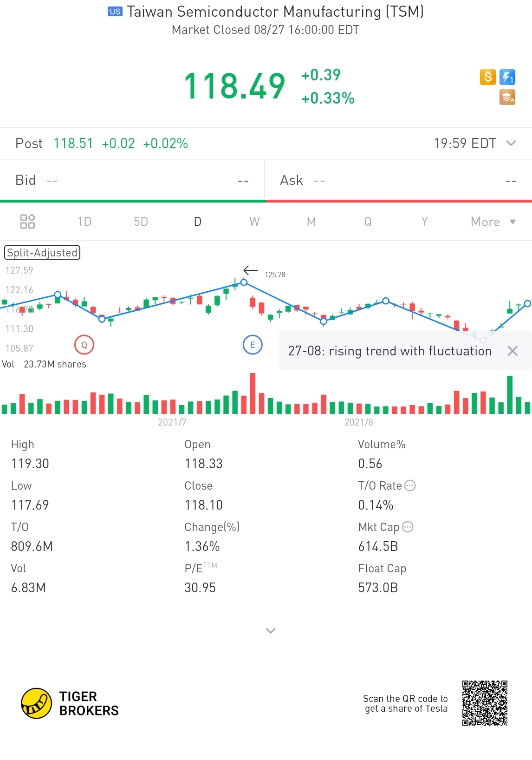Tap the Ask price panel

click(399, 180)
